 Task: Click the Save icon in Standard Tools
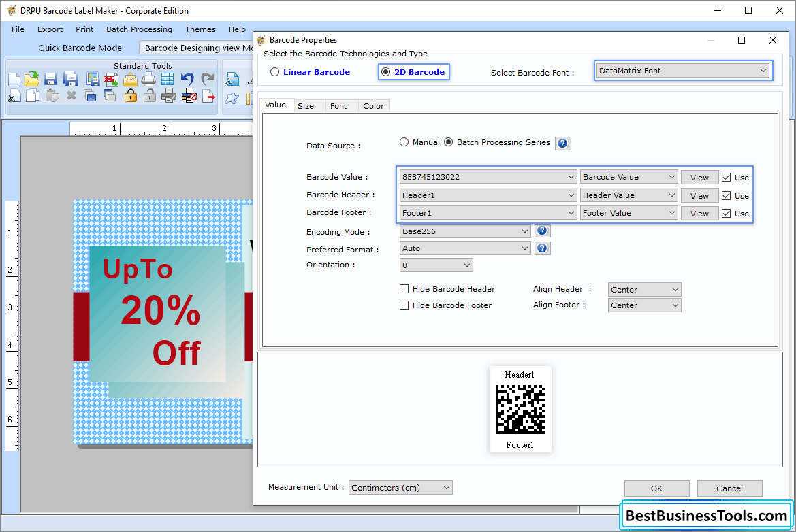click(50, 78)
